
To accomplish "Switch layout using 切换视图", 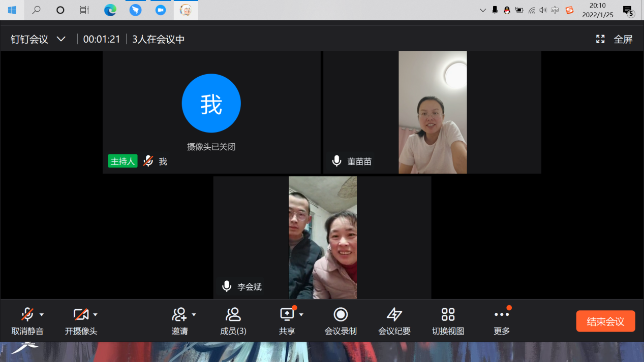I will 448,321.
